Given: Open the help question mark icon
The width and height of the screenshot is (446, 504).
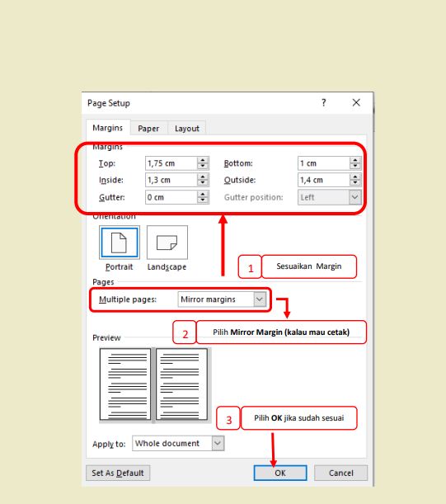Looking at the screenshot, I should (x=323, y=103).
